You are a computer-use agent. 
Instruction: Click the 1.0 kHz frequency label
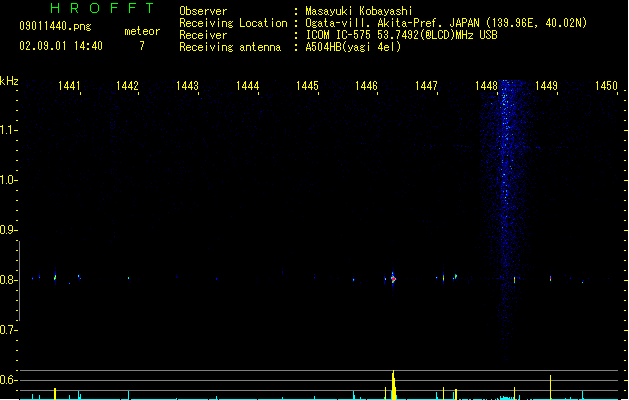[x=7, y=180]
